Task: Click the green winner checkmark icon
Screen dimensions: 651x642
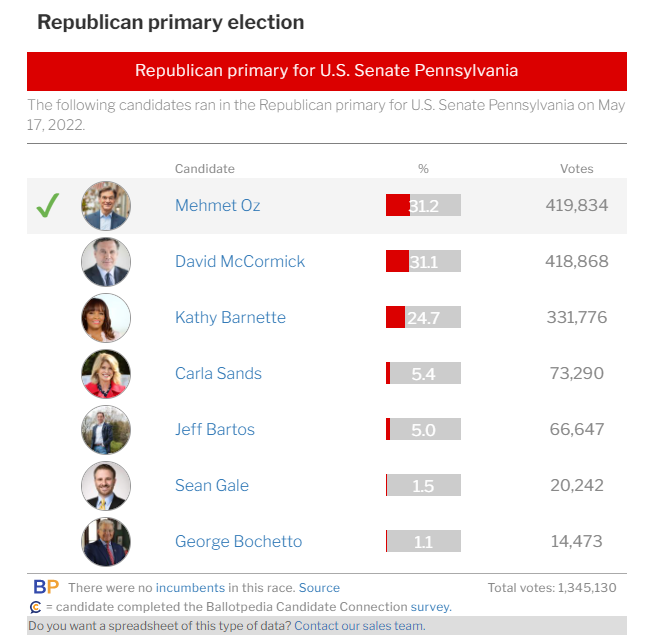Action: (48, 205)
